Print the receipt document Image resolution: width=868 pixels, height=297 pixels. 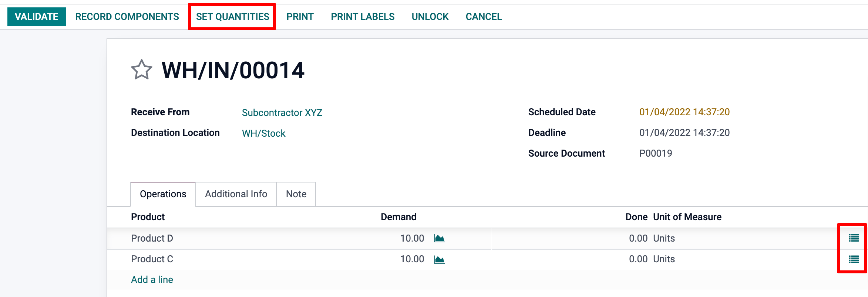tap(300, 17)
